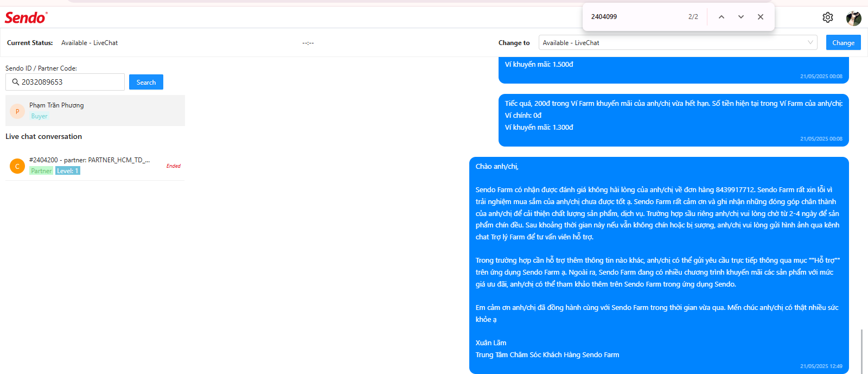
Task: Click the Search button
Action: pyautogui.click(x=146, y=82)
